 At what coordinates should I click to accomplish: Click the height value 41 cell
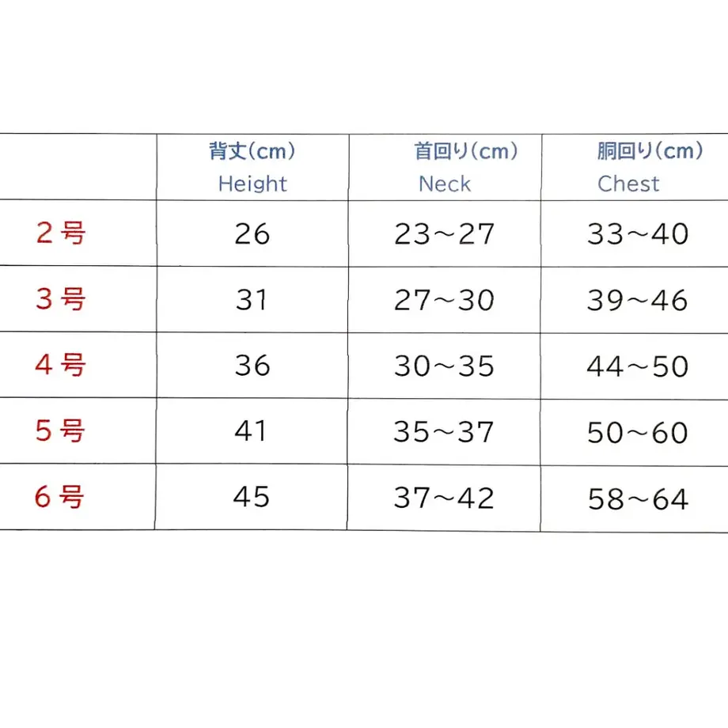252,430
